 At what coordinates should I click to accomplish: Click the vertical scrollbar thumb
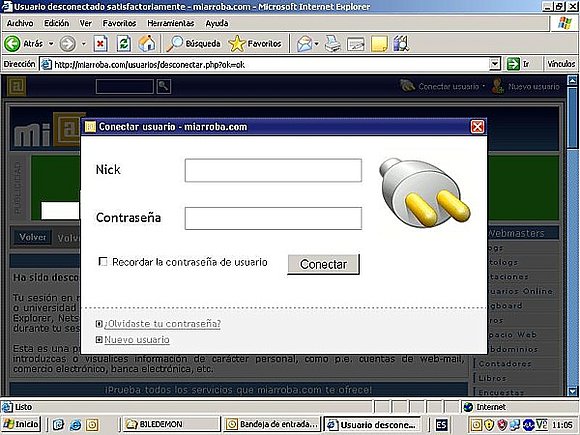pos(572,118)
